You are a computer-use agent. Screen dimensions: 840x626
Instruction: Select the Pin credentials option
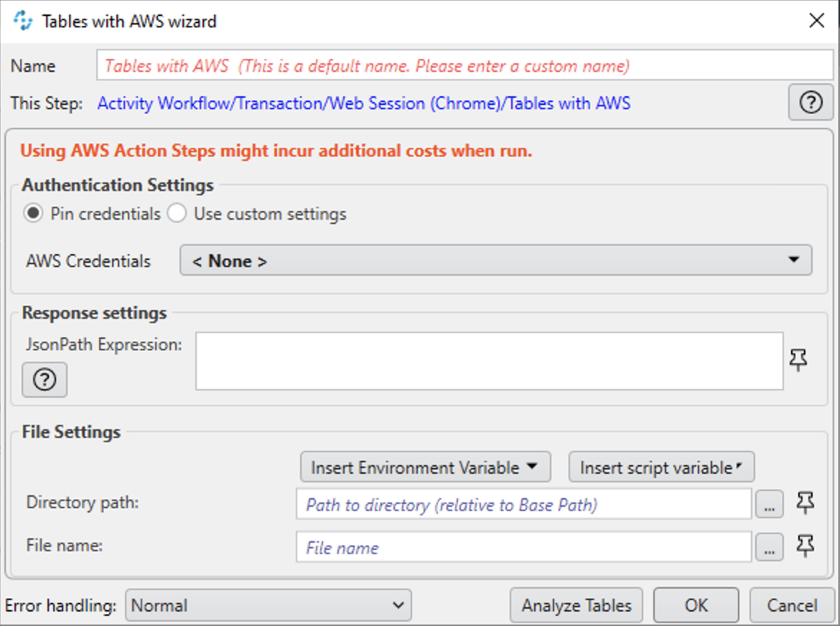32,213
